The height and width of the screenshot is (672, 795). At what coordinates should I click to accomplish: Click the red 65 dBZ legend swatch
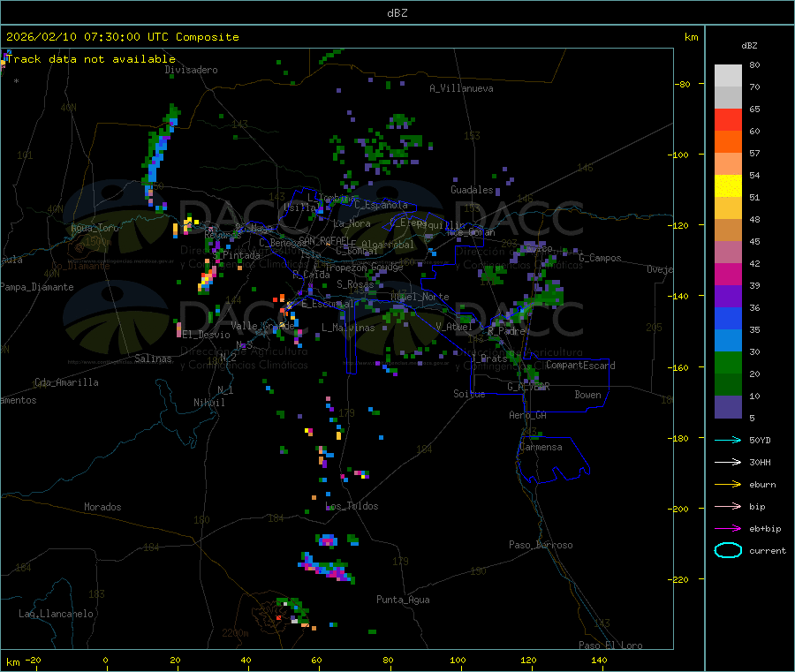(x=728, y=119)
